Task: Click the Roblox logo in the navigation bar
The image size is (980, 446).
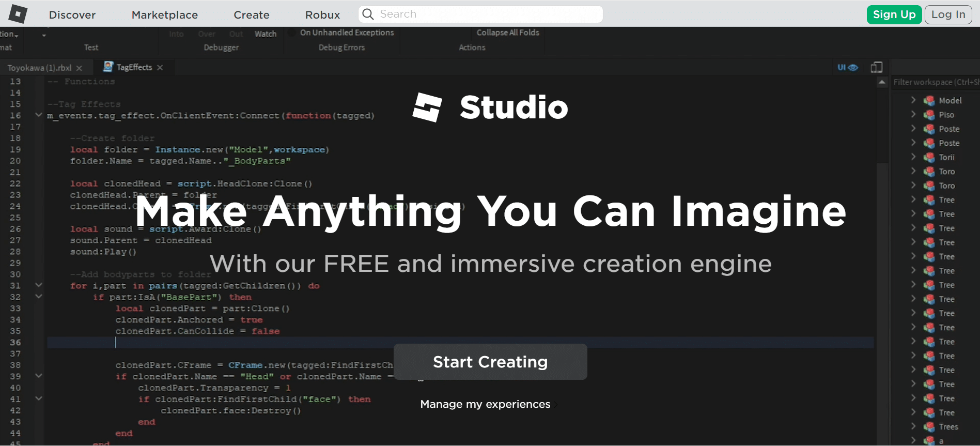Action: 18,14
